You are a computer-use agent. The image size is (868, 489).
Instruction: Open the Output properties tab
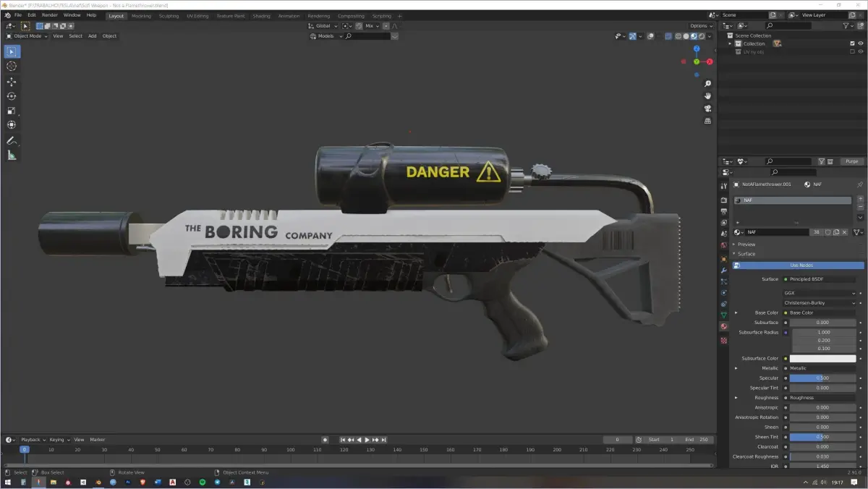[724, 211]
